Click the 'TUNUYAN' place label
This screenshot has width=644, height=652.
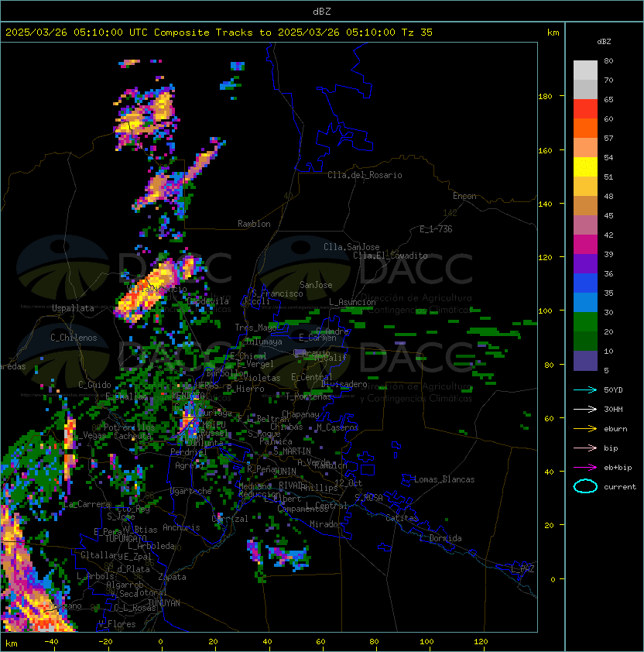[x=164, y=603]
